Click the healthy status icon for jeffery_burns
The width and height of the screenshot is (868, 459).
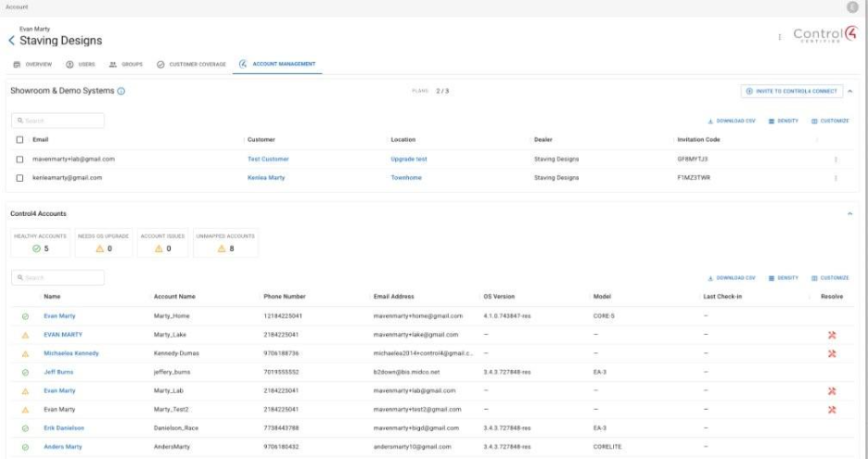click(x=25, y=373)
